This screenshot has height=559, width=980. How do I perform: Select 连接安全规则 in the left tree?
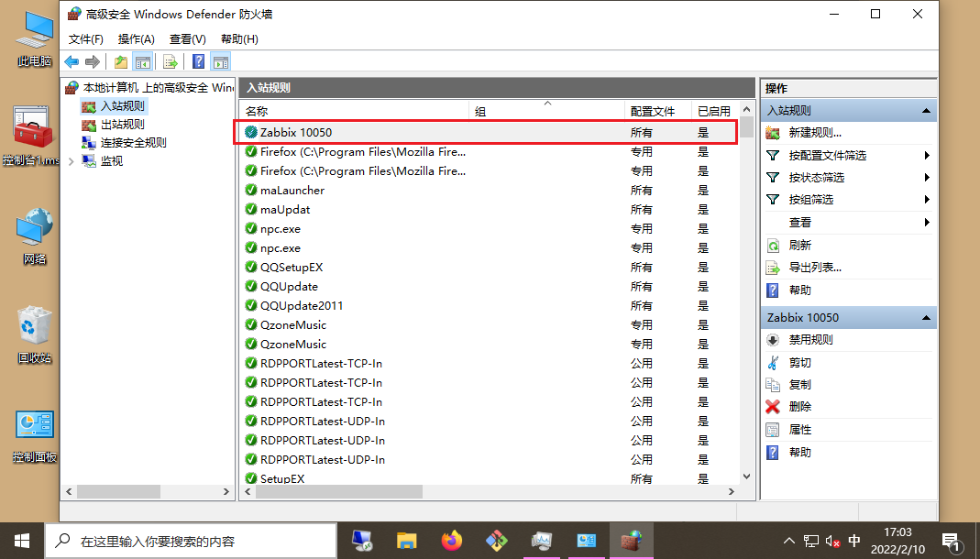[x=134, y=142]
